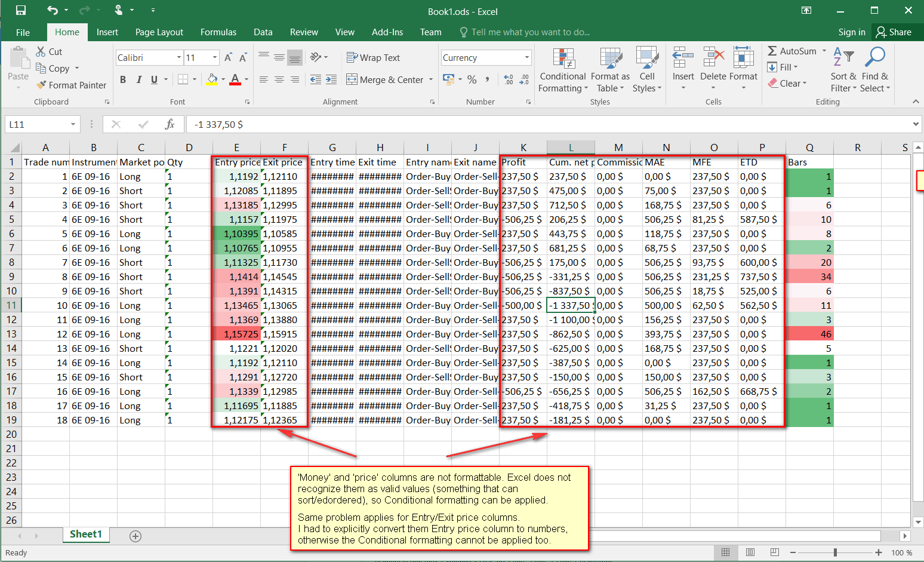The image size is (924, 562).
Task: Toggle Wrap Text on
Action: point(374,58)
